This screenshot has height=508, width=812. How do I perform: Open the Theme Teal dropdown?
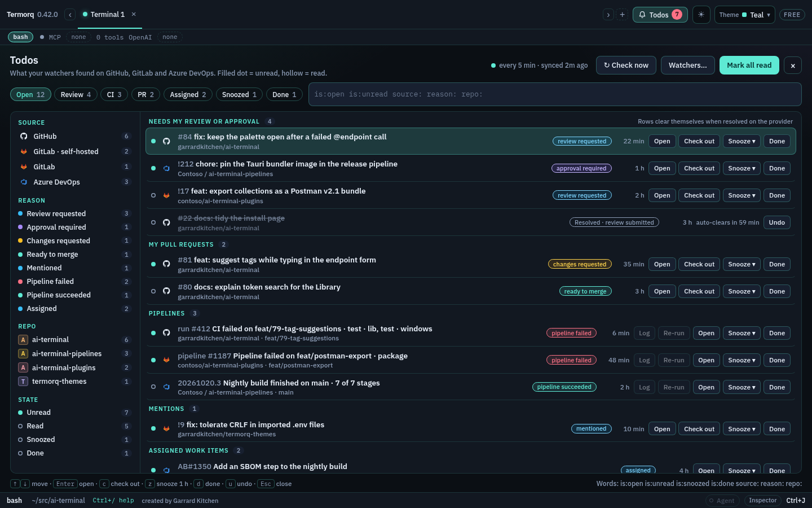[x=744, y=15]
